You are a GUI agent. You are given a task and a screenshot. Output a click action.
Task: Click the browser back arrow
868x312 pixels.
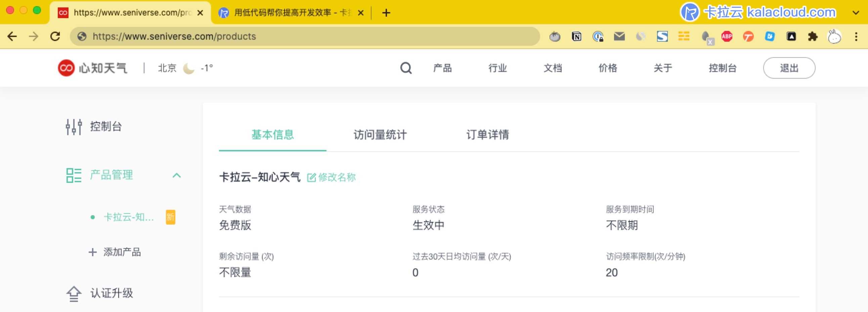(12, 36)
